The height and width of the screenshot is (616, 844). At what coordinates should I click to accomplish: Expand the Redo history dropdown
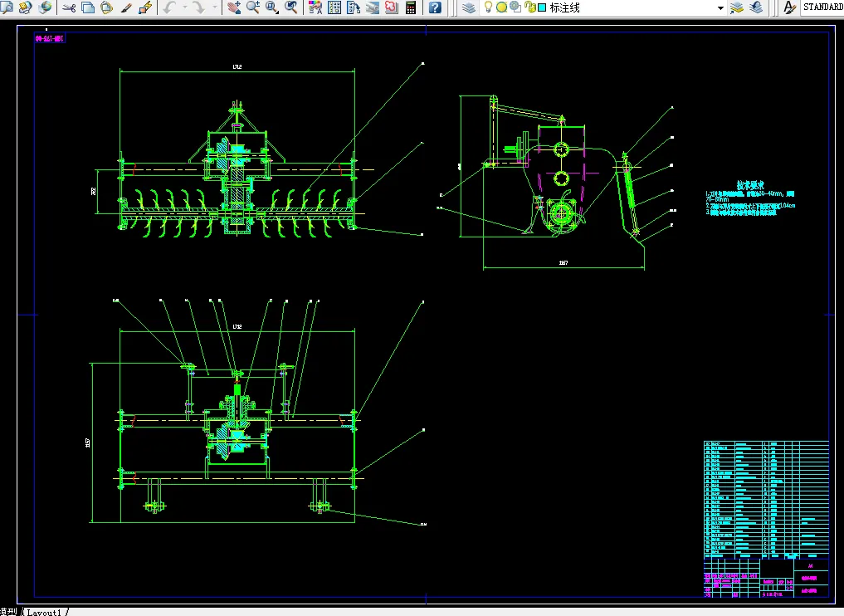coord(214,7)
